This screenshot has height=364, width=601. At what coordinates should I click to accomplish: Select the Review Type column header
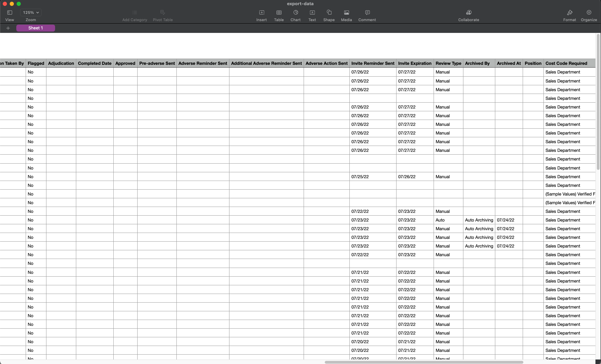[448, 63]
